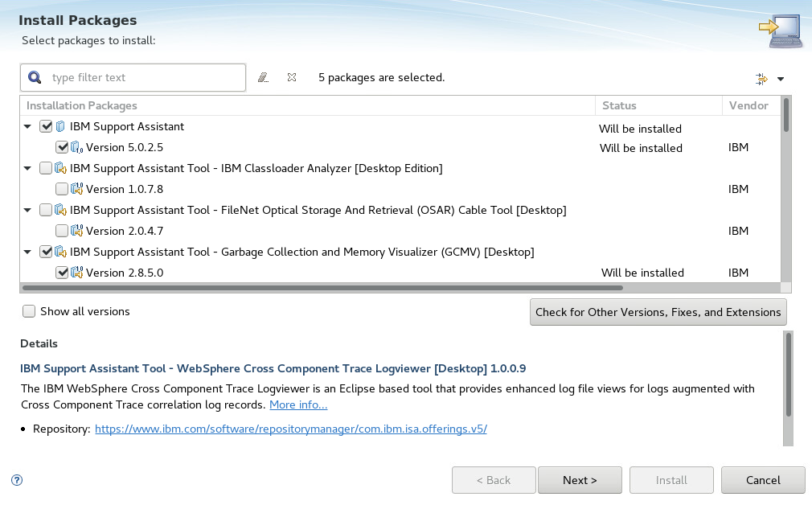
Task: Check the Version 1.0.7.8 checkbox
Action: (62, 189)
